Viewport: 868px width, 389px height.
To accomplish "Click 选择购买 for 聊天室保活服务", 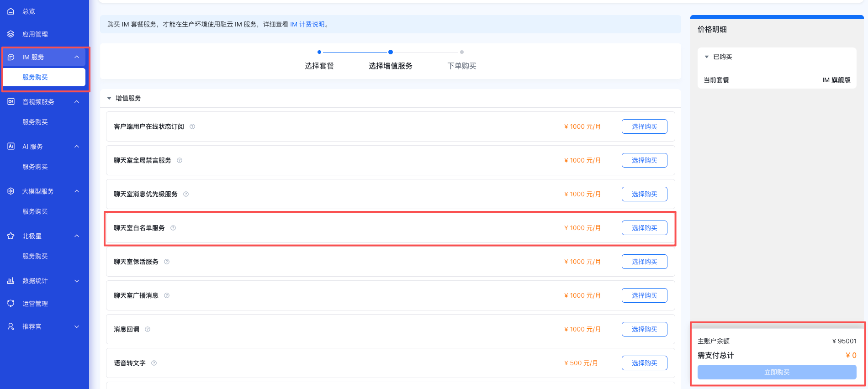I will (644, 262).
